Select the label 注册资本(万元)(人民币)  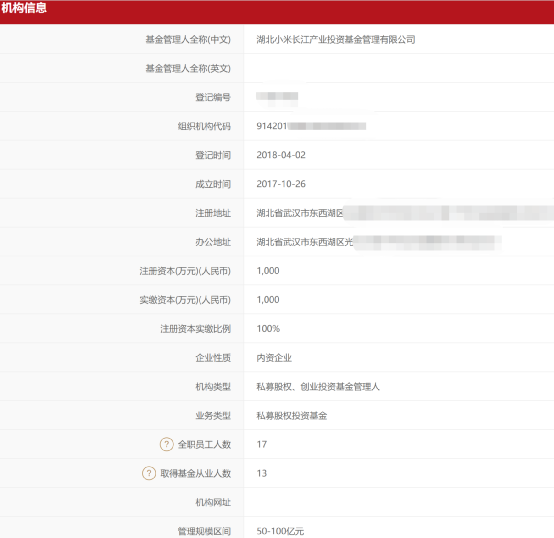(x=185, y=271)
